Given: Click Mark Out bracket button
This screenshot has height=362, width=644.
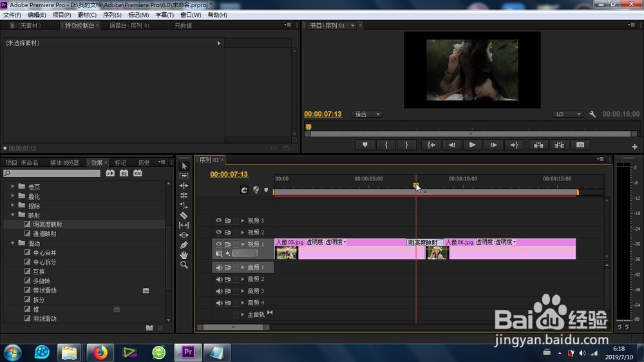Looking at the screenshot, I should (x=406, y=145).
